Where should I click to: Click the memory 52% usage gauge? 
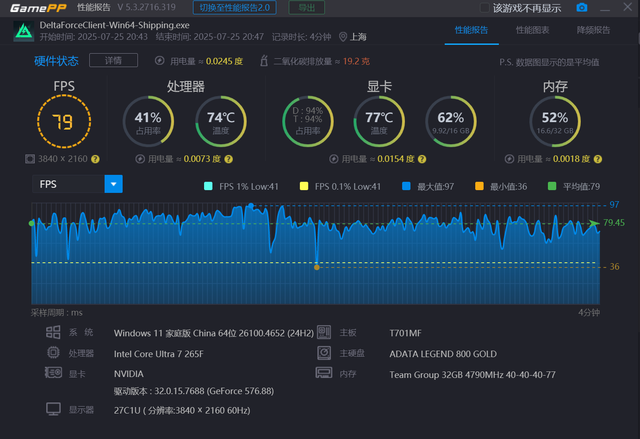pyautogui.click(x=555, y=122)
